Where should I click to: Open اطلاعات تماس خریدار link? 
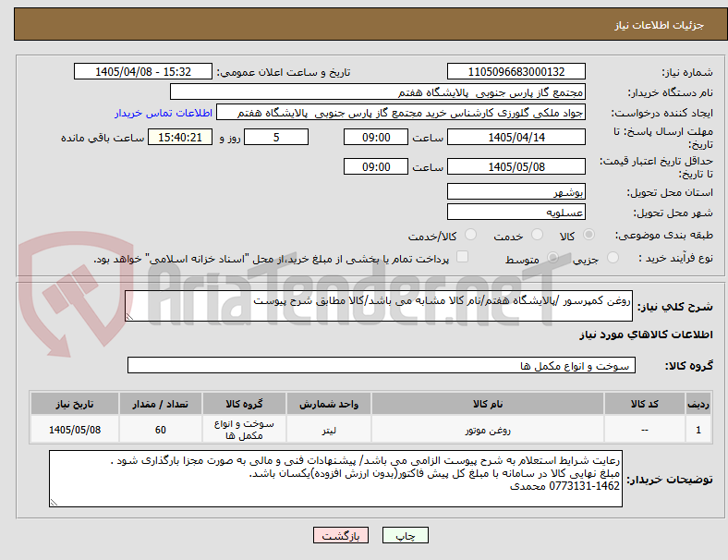pyautogui.click(x=164, y=113)
